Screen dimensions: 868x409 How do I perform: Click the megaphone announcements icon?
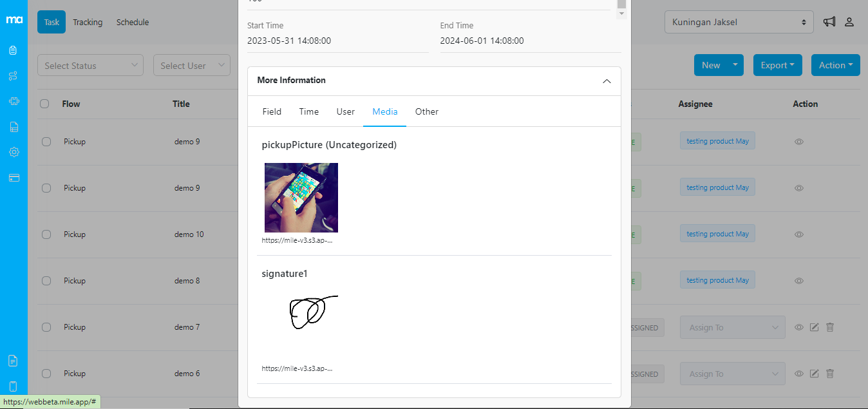829,22
